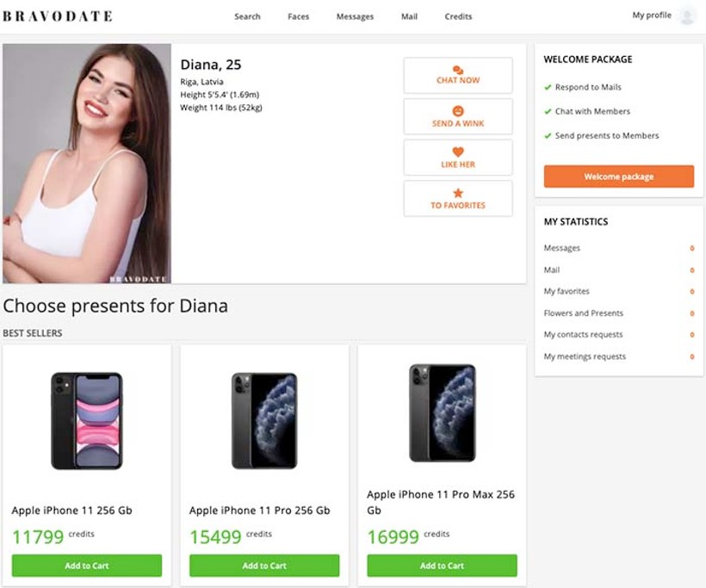Click the green checkmark beside Respond to Mails
This screenshot has height=588, width=706.
548,87
